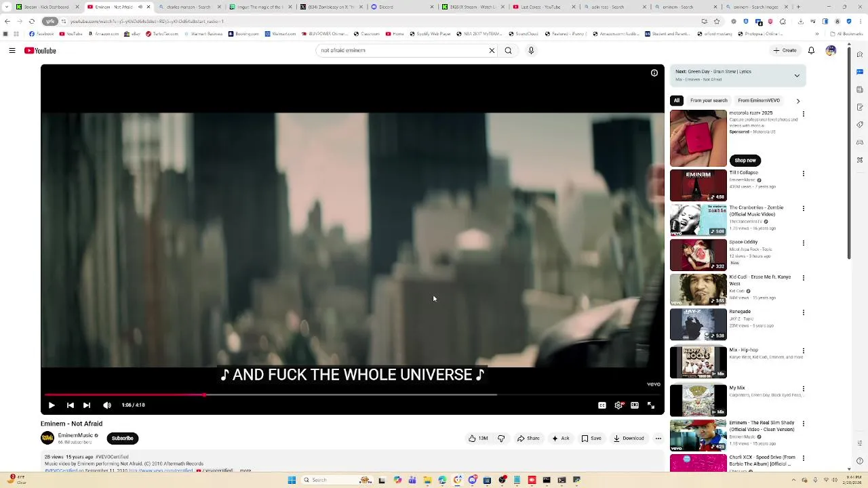Viewport: 868px width, 488px height.
Task: Open options for Kid Cudi Erase Me
Action: 804,278
